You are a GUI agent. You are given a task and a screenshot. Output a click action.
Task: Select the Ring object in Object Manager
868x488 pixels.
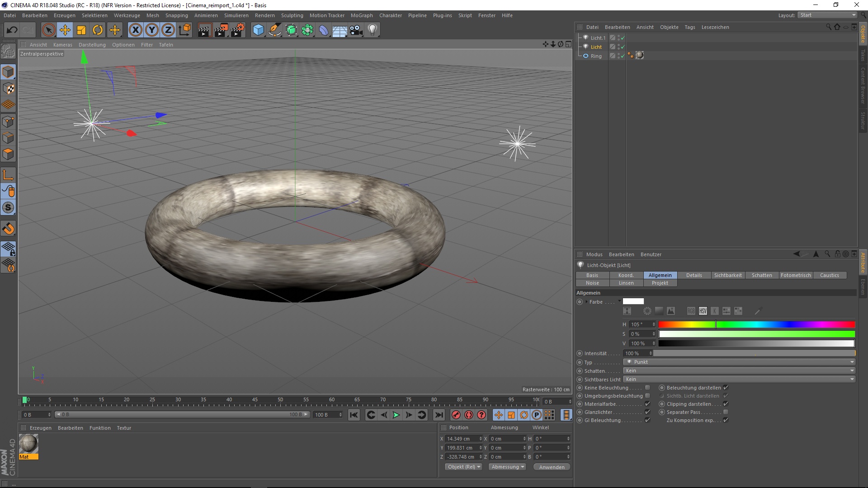596,56
